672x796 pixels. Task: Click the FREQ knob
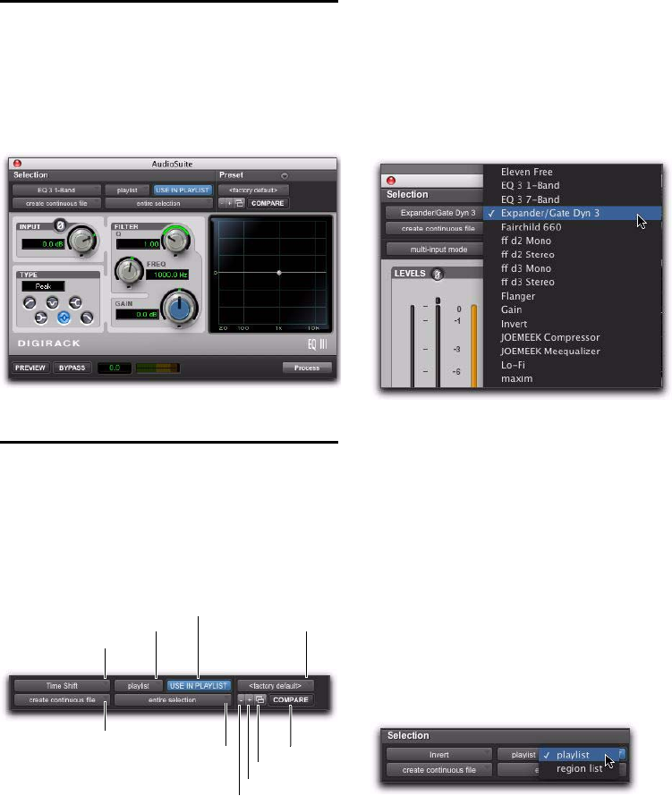pos(129,271)
